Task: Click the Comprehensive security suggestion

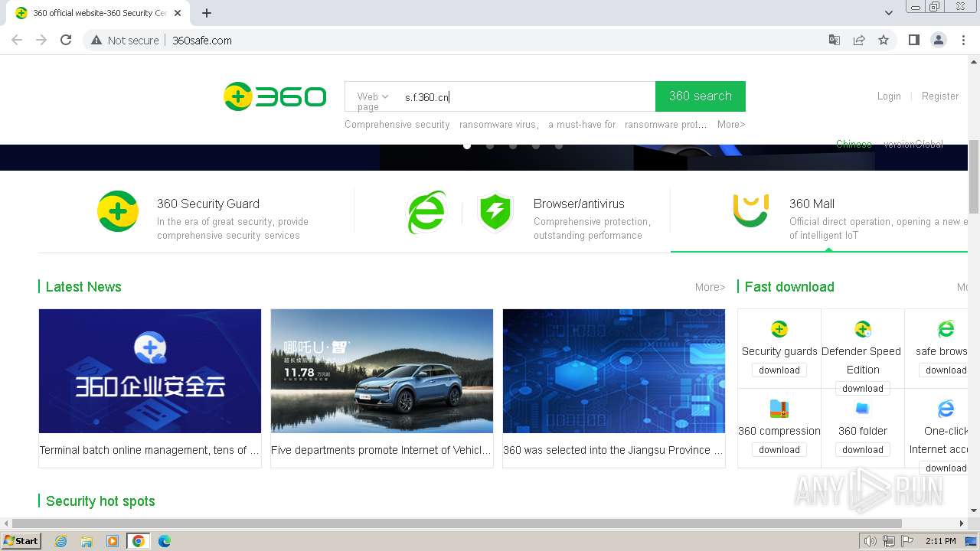Action: pyautogui.click(x=397, y=125)
